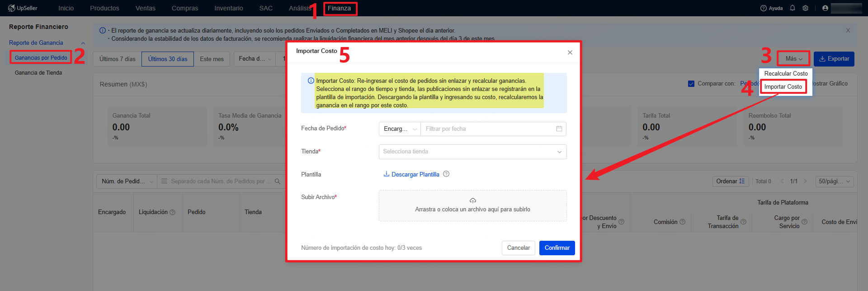Open the Ventas menu
868x291 pixels.
[x=146, y=8]
